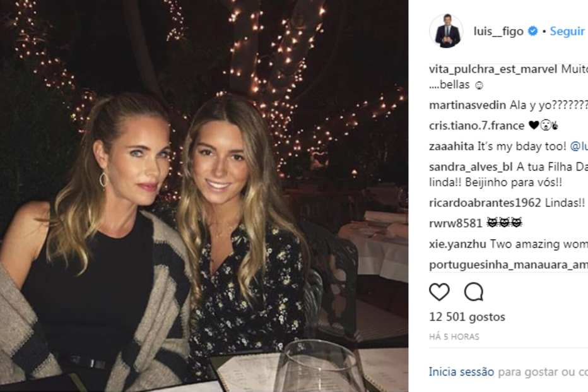588x392 pixels.
Task: Open rwrw8581 commenter profile
Action: pos(456,223)
